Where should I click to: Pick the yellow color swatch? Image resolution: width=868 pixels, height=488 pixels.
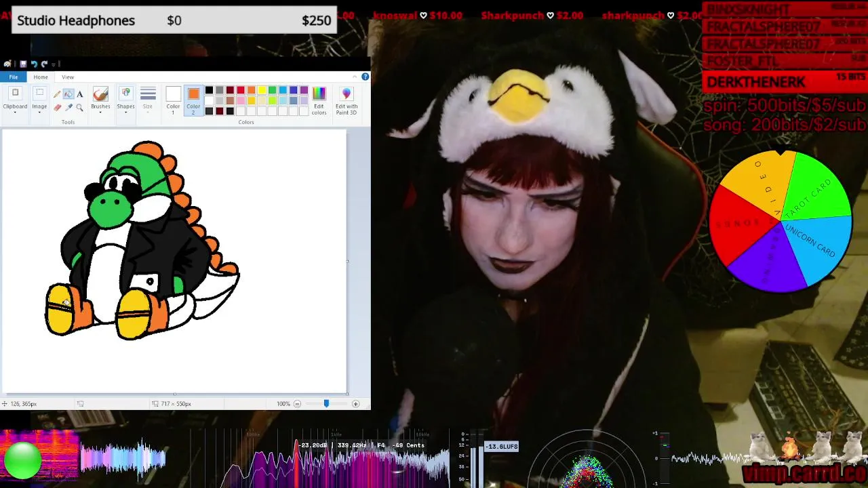pos(262,90)
